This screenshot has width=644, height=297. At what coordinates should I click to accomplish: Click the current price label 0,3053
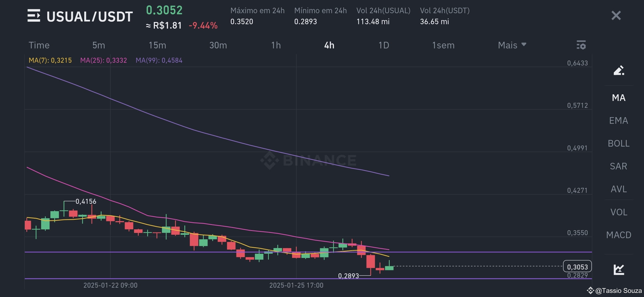click(x=577, y=266)
